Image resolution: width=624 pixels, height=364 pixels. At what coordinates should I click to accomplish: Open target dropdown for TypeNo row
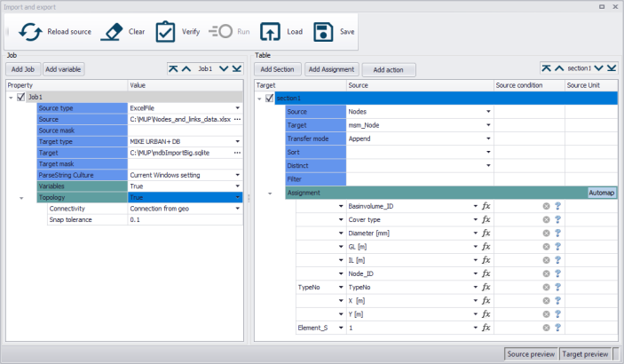point(341,287)
